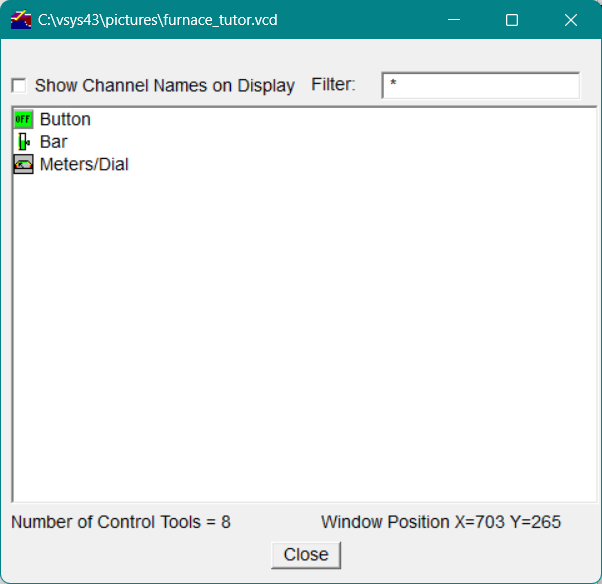Click the asterisk inside the Filter box
The height and width of the screenshot is (584, 602).
394,86
